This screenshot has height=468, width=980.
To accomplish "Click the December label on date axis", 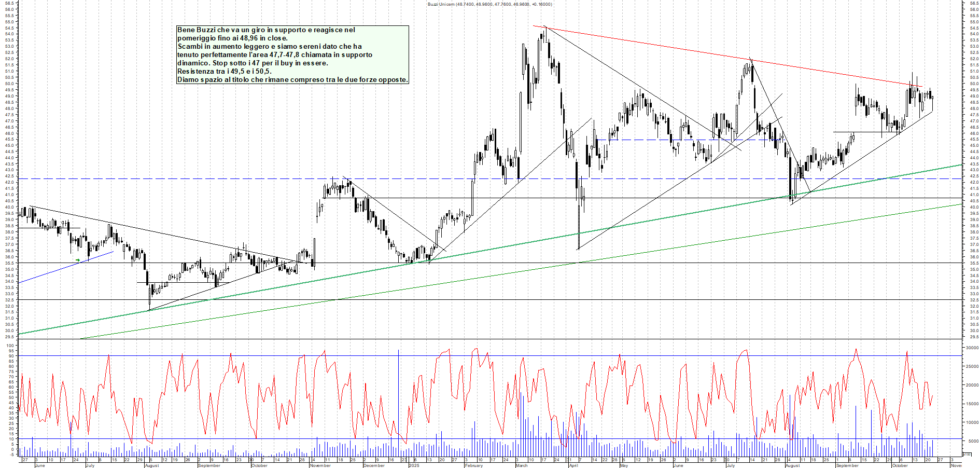I will pos(374,465).
